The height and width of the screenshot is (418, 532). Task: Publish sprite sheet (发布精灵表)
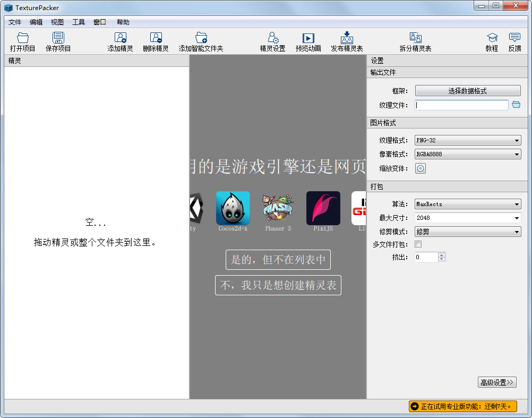coord(347,40)
